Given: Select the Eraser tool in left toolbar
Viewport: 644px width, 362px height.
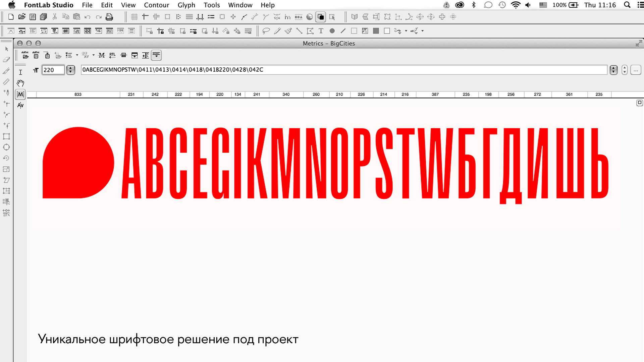Looking at the screenshot, I should (6, 60).
